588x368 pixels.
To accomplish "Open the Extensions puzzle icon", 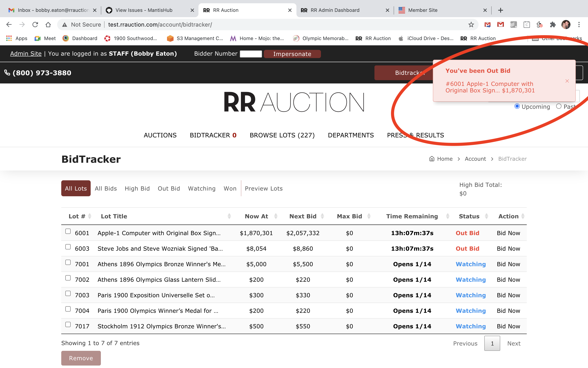I will click(553, 25).
